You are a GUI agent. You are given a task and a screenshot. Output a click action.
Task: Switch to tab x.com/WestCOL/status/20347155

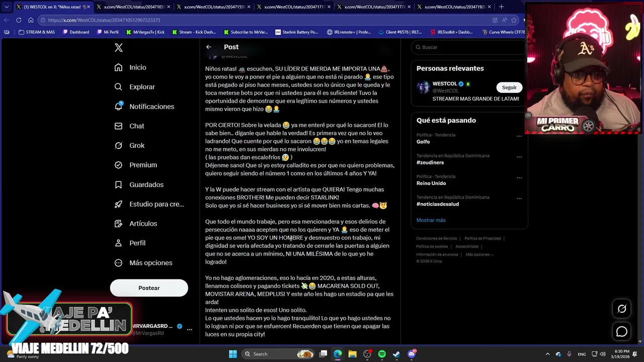(213, 7)
